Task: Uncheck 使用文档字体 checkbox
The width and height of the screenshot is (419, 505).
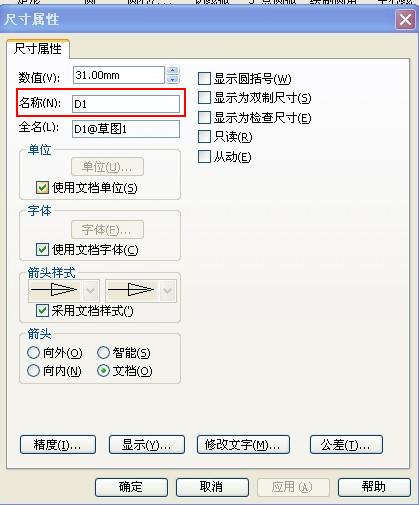Action: point(42,249)
